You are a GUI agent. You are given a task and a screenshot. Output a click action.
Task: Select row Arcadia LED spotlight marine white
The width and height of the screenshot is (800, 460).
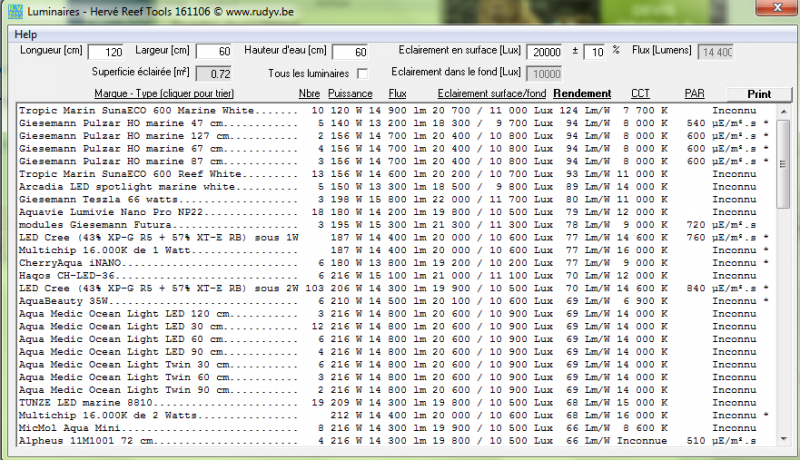396,187
